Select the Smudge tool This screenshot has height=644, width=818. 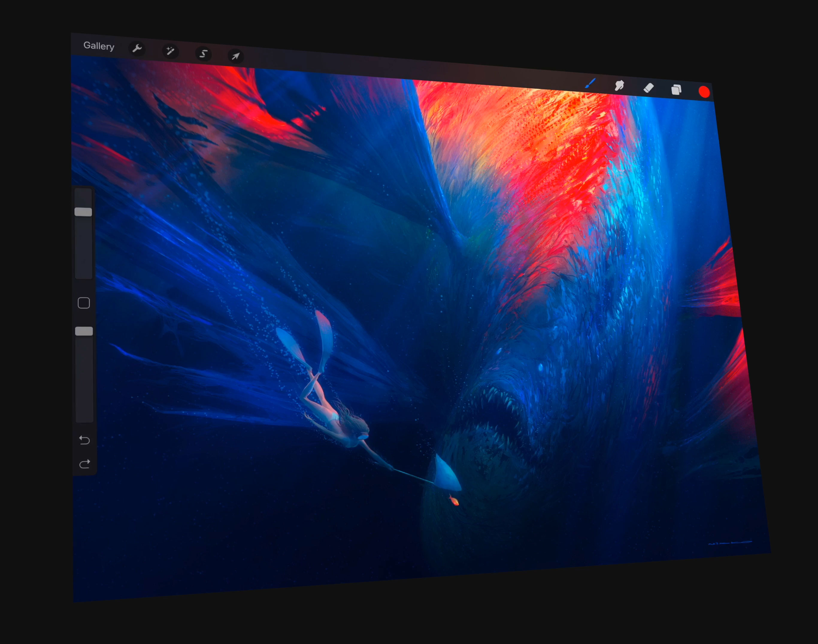[x=619, y=86]
